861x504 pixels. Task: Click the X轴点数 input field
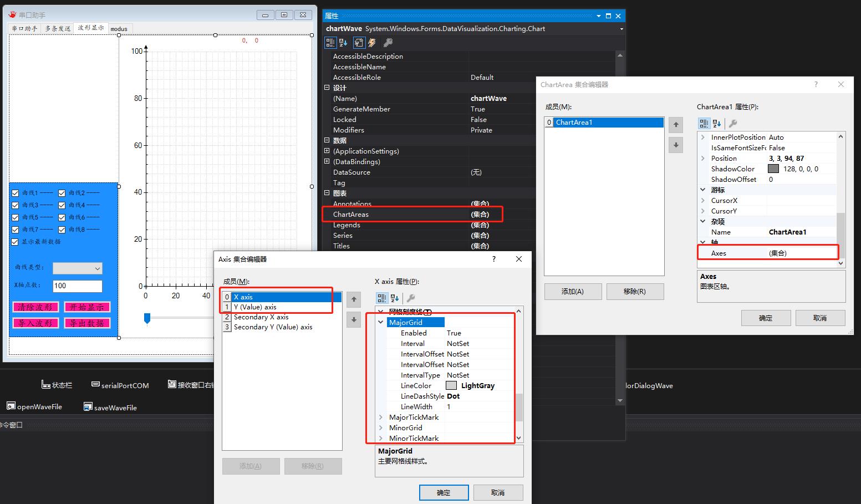pos(78,286)
